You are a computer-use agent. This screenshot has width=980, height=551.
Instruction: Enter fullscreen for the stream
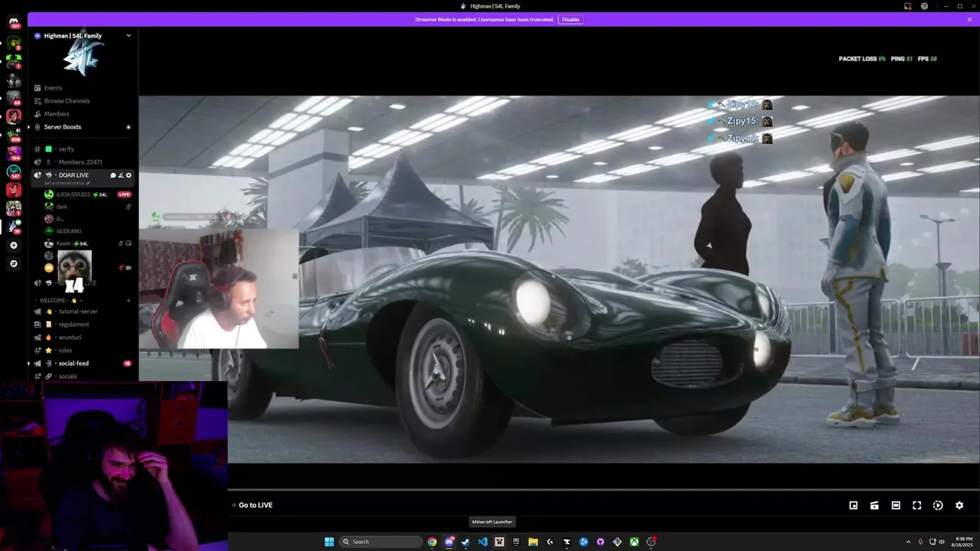coord(916,505)
